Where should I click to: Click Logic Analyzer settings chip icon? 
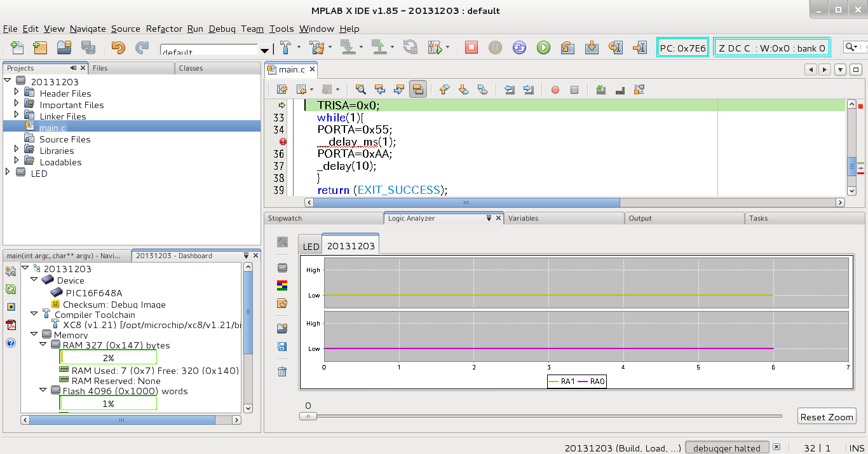tap(282, 268)
